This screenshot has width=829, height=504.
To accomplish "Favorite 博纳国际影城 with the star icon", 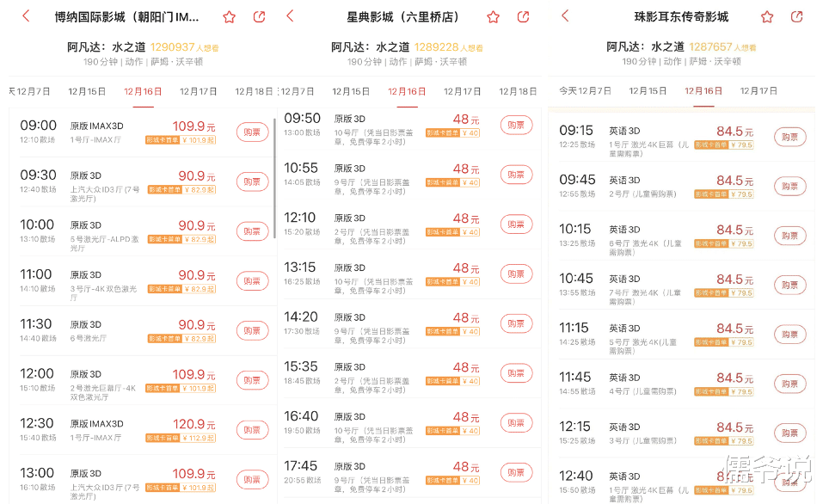I will click(x=229, y=17).
